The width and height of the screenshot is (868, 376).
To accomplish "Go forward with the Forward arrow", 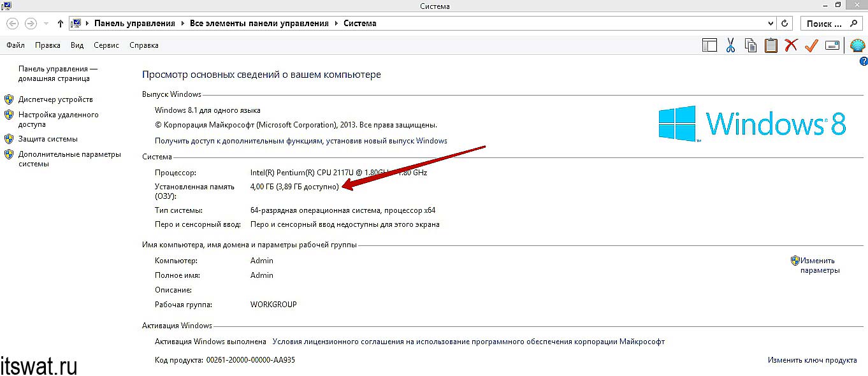I will pyautogui.click(x=30, y=24).
